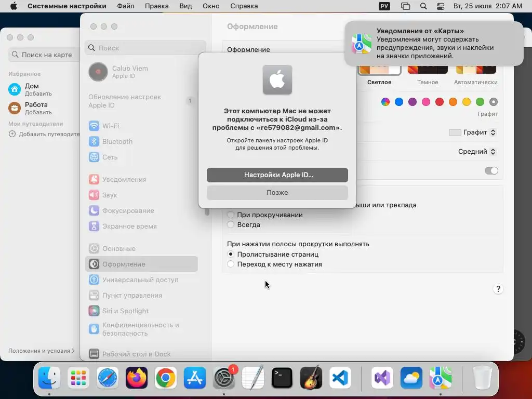Open the Графит highlight color dropdown
Screen dimensions: 532x399
[x=473, y=132]
